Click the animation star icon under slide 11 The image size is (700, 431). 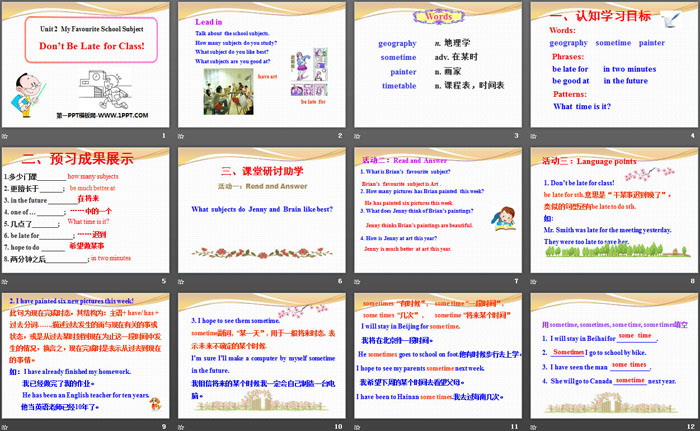coord(357,427)
